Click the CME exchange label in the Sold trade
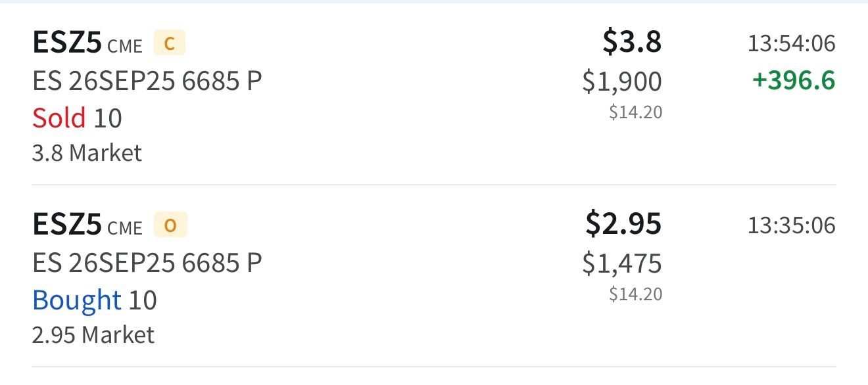The width and height of the screenshot is (868, 385). pyautogui.click(x=124, y=47)
